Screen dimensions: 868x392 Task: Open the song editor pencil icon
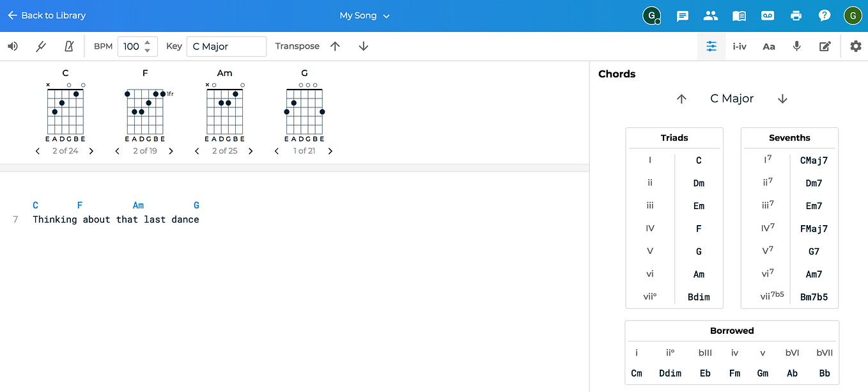825,46
